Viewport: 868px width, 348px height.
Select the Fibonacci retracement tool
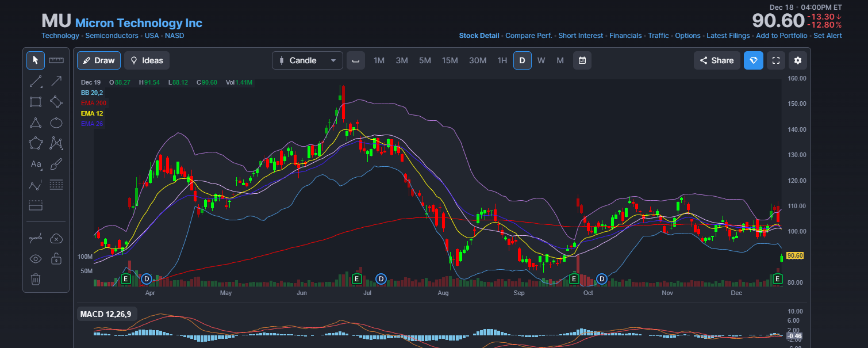pos(56,185)
